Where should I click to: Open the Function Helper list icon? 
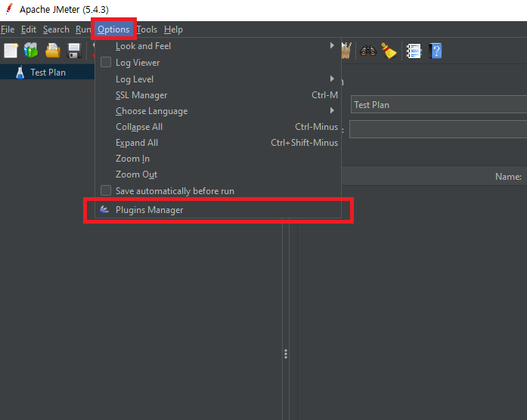(x=414, y=51)
